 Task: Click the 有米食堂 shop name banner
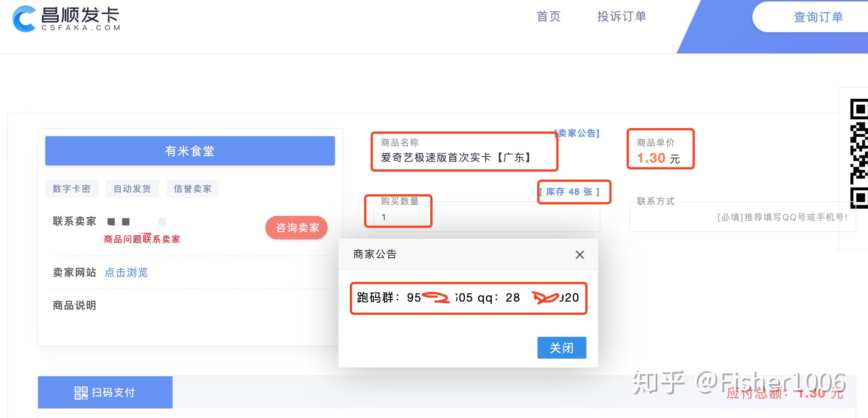click(190, 151)
